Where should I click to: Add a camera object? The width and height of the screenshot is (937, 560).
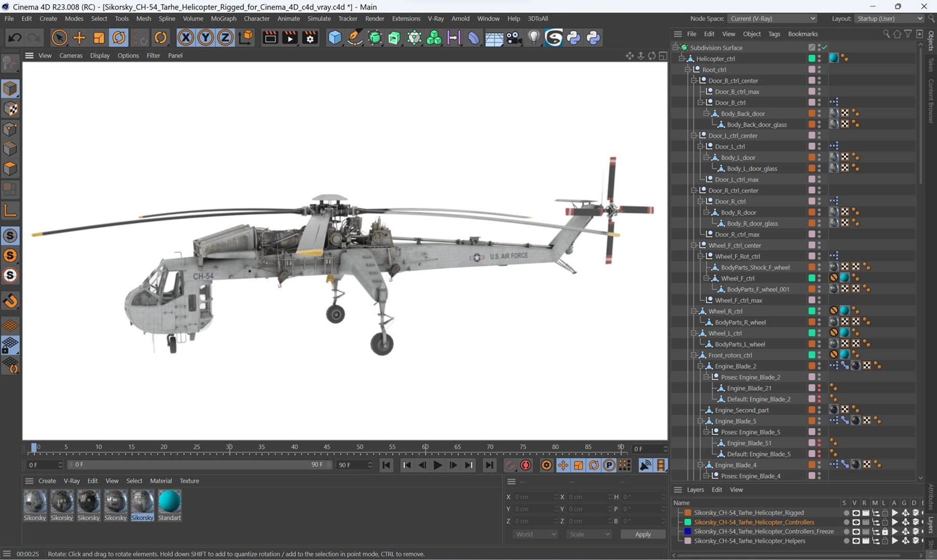[x=514, y=37]
